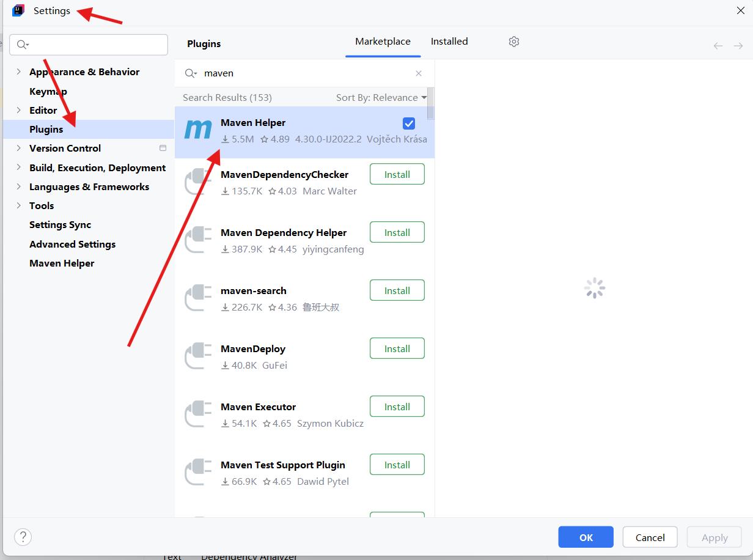The image size is (753, 560).
Task: Select the maven-search plugin title
Action: point(254,290)
